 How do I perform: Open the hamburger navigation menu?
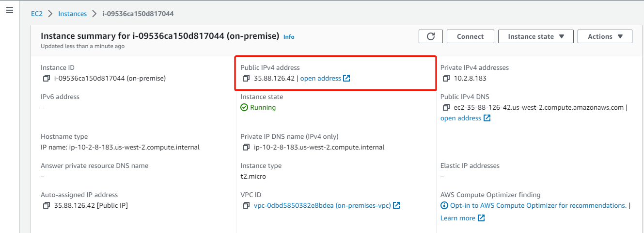pyautogui.click(x=9, y=10)
